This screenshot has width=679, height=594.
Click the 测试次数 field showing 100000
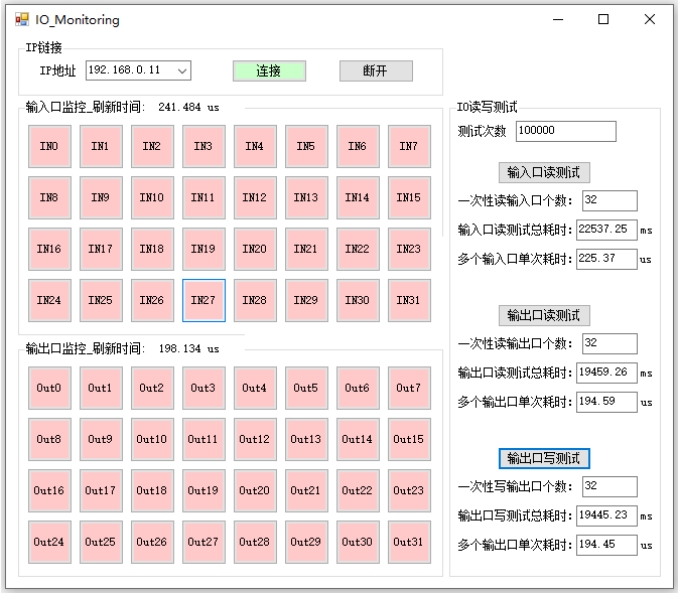coord(566,131)
